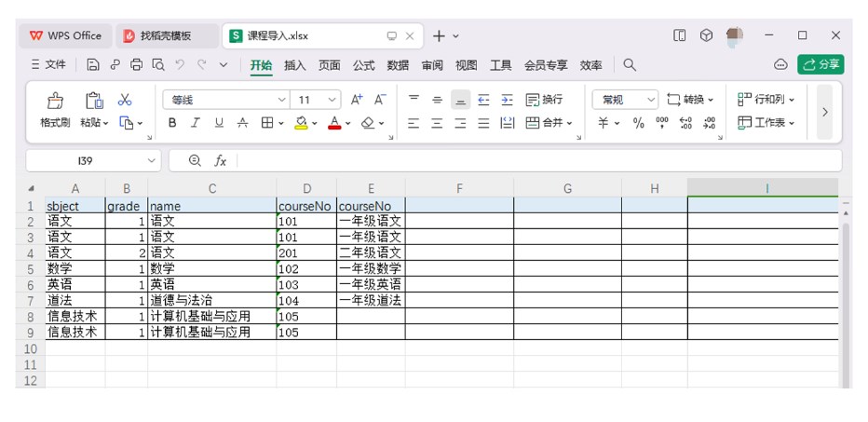The height and width of the screenshot is (422, 868).
Task: Click the yellow fill color swatch
Action: [301, 123]
